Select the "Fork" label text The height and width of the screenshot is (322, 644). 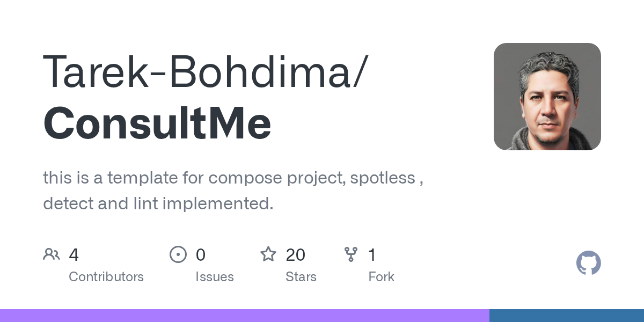coord(382,277)
